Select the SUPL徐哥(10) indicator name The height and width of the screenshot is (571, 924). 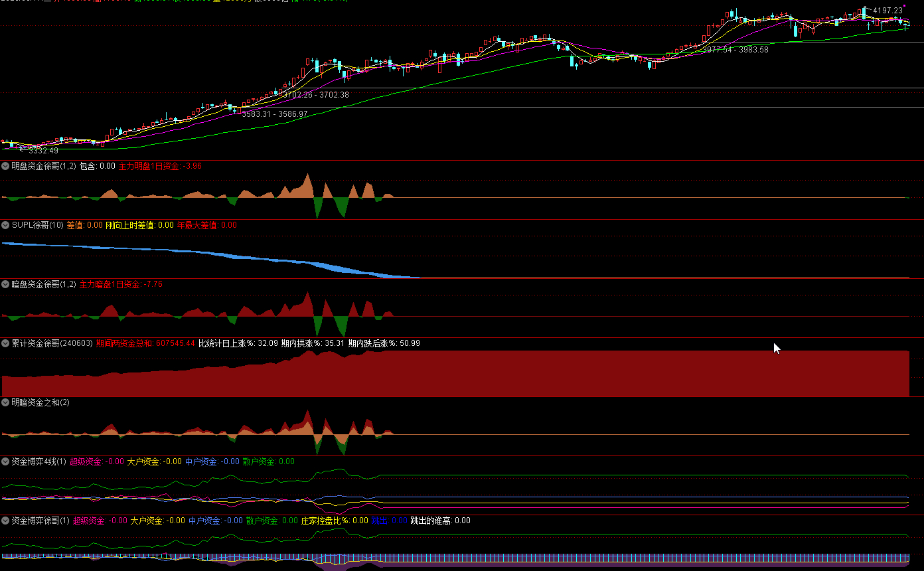coord(38,225)
